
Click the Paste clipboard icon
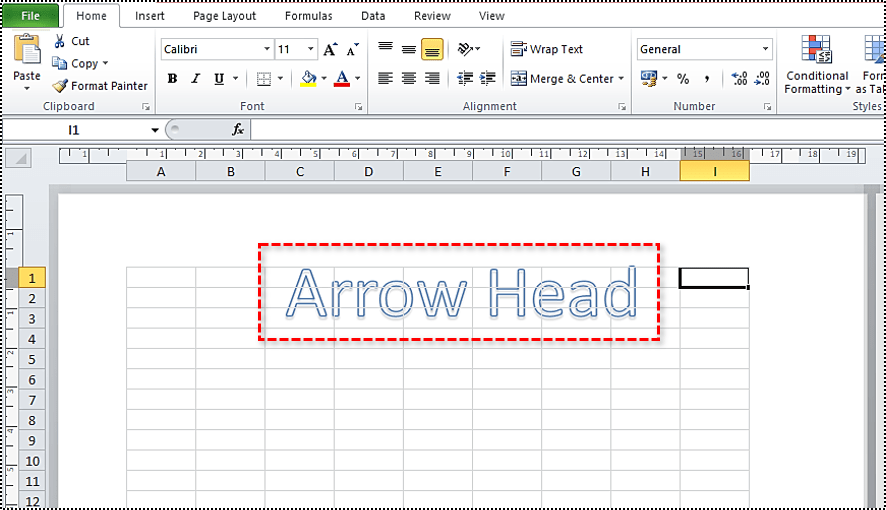pos(27,50)
